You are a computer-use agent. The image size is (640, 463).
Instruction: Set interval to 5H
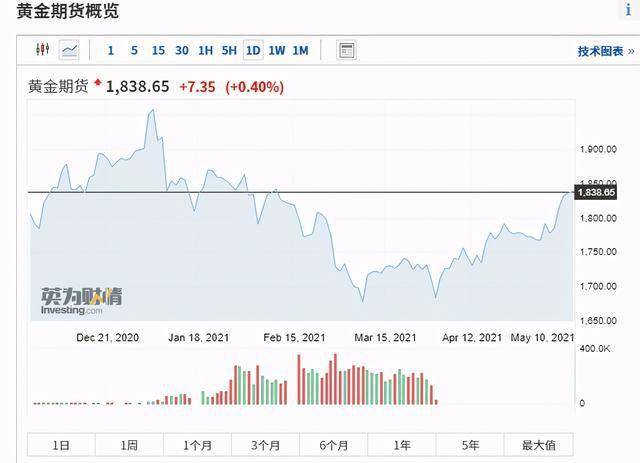pos(229,51)
